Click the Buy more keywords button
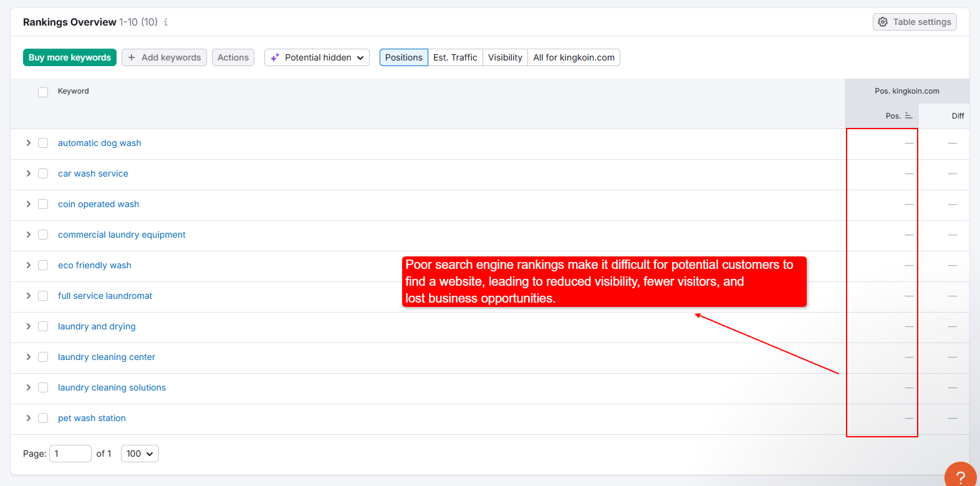The image size is (980, 486). coord(70,57)
